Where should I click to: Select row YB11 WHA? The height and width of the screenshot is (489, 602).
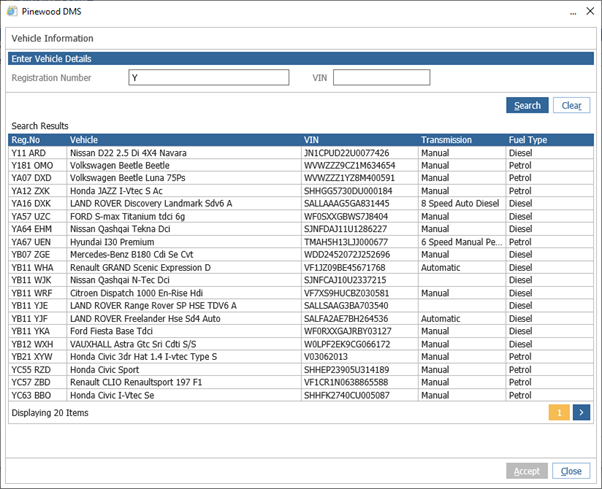coord(301,268)
